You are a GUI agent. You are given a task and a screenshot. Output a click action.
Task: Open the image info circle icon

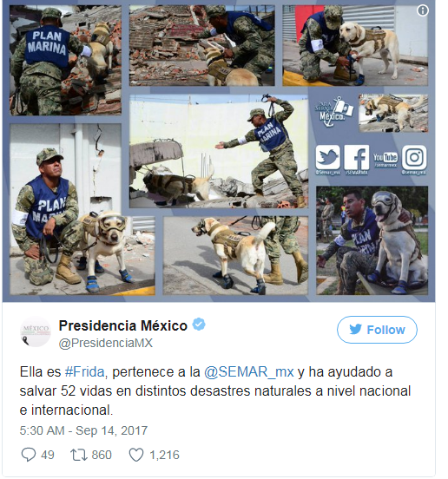423,11
